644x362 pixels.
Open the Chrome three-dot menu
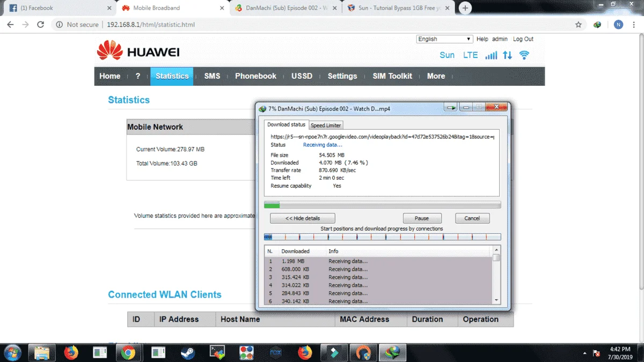point(634,25)
